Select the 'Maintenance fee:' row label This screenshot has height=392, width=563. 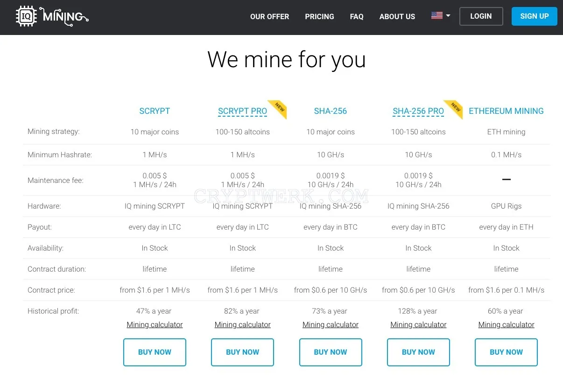56,180
